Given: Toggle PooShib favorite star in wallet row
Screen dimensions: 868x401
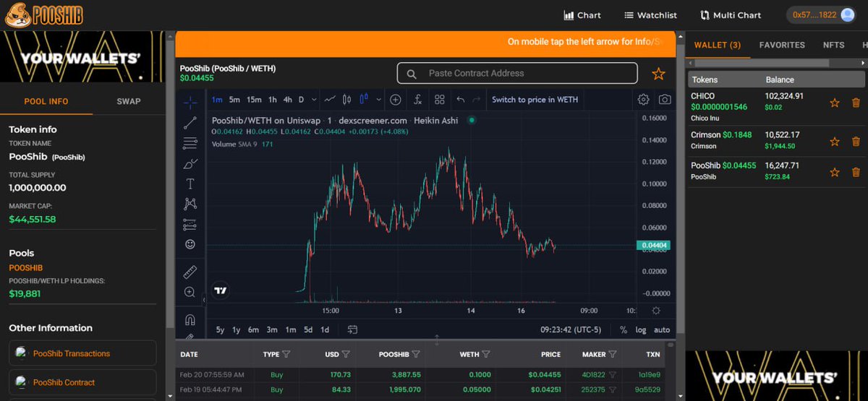Looking at the screenshot, I should tap(835, 172).
